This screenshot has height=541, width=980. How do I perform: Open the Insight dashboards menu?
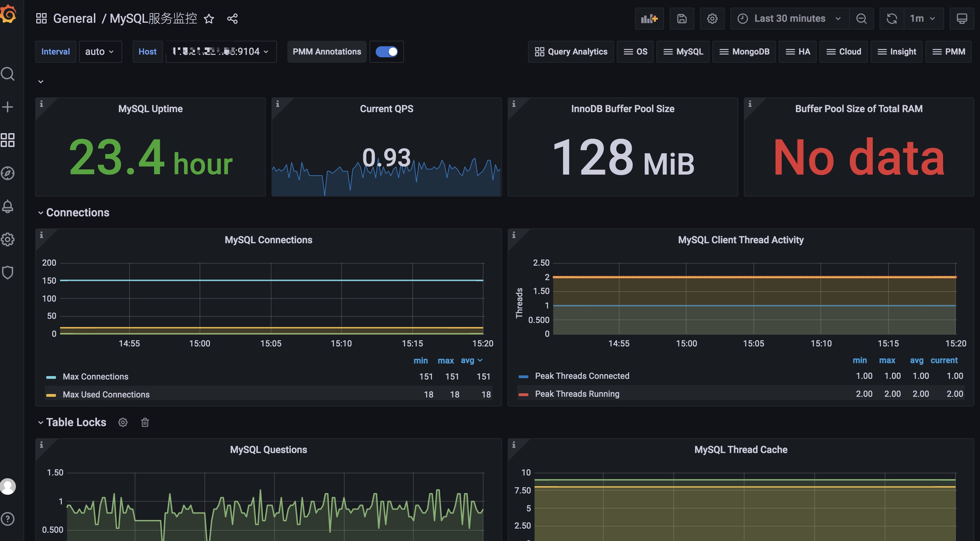896,52
